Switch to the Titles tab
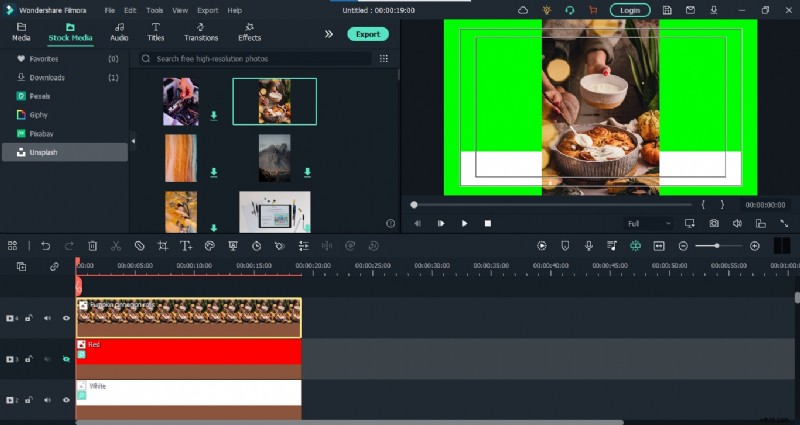800x425 pixels. (x=156, y=32)
